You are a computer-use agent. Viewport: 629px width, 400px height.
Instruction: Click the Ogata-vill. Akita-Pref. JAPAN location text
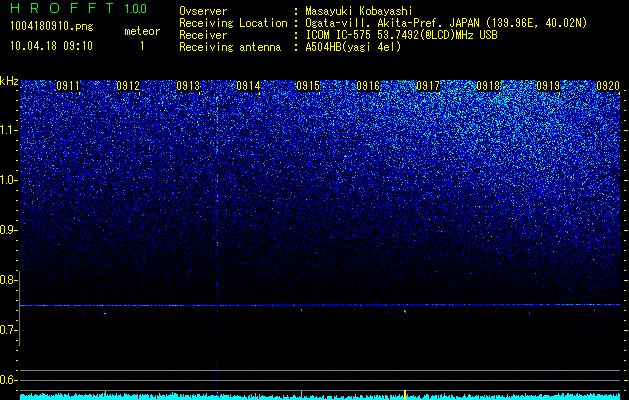[x=446, y=23]
